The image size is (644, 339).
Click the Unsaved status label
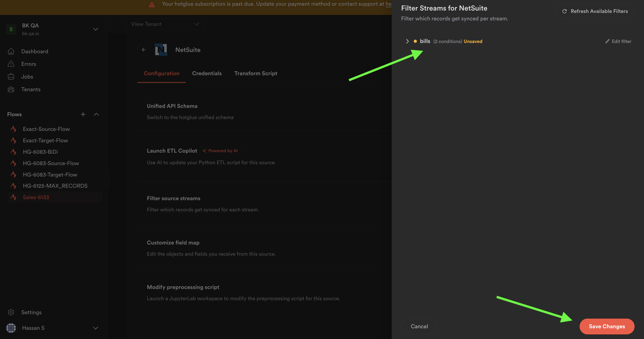pos(473,41)
